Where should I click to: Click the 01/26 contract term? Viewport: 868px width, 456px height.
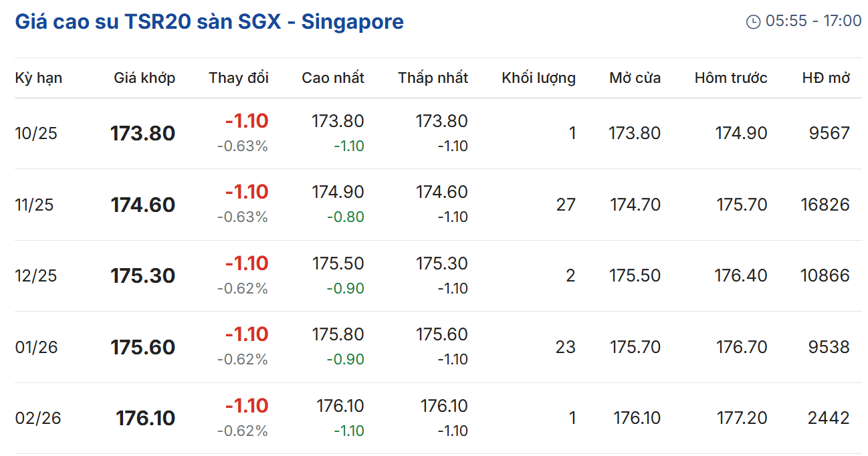click(x=36, y=348)
